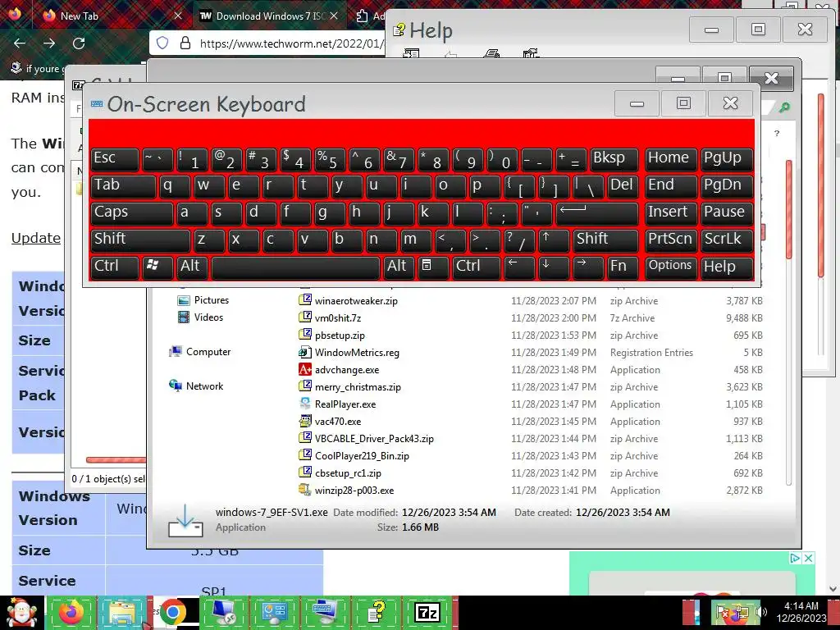Toggle the left Ctrl key

(x=115, y=268)
